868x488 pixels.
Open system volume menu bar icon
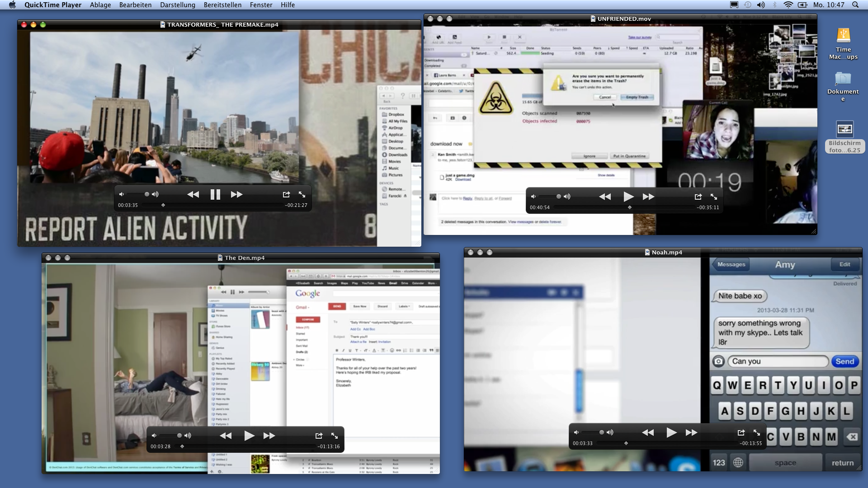click(x=761, y=5)
